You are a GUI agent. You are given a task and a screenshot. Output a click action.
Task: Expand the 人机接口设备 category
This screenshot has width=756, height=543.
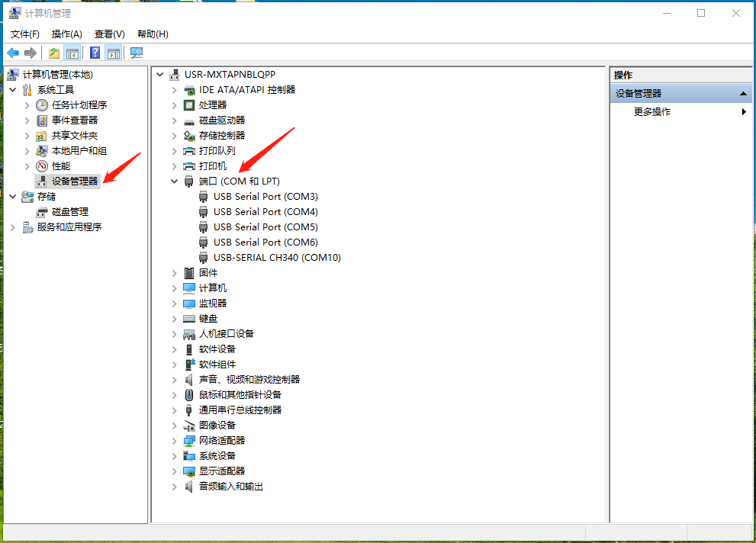pos(174,334)
